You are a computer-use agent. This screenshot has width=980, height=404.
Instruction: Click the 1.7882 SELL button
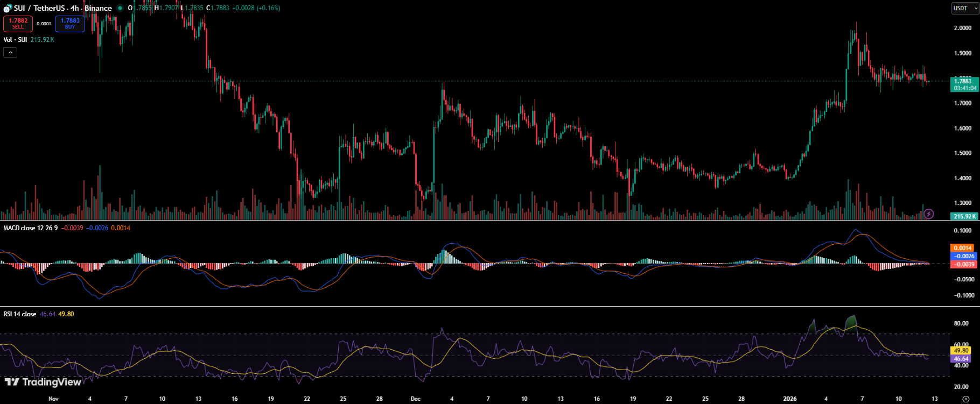click(x=18, y=24)
